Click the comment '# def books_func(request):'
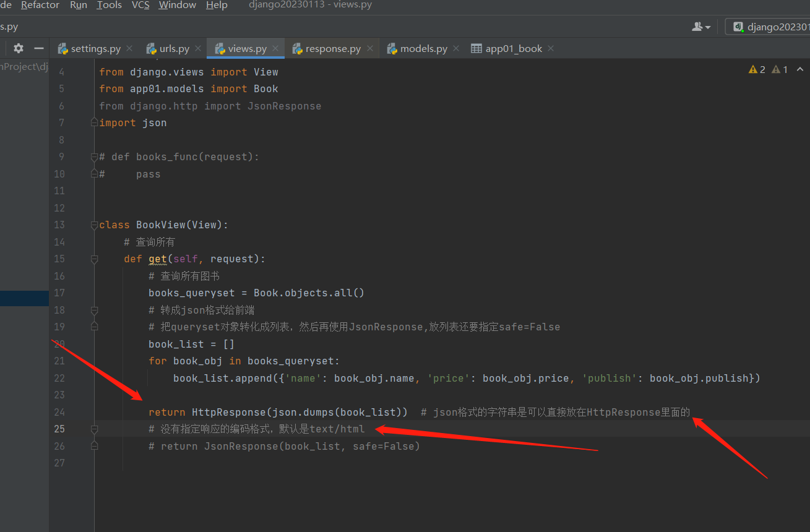Screen dimensions: 810x532 coord(179,157)
